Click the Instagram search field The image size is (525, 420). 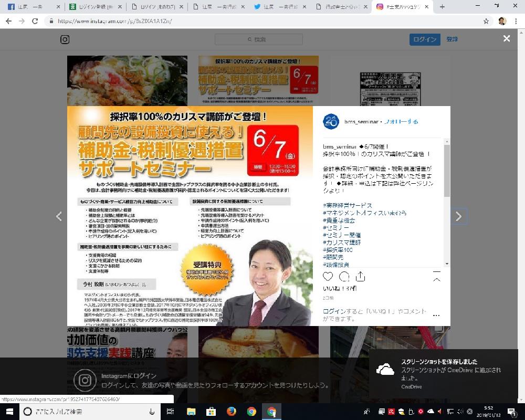click(x=259, y=39)
